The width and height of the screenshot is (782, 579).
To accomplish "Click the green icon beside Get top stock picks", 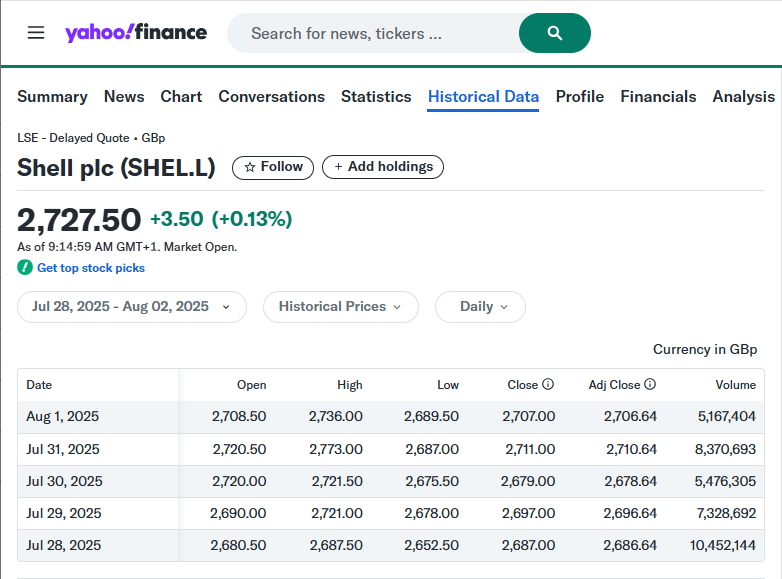I will pyautogui.click(x=25, y=268).
